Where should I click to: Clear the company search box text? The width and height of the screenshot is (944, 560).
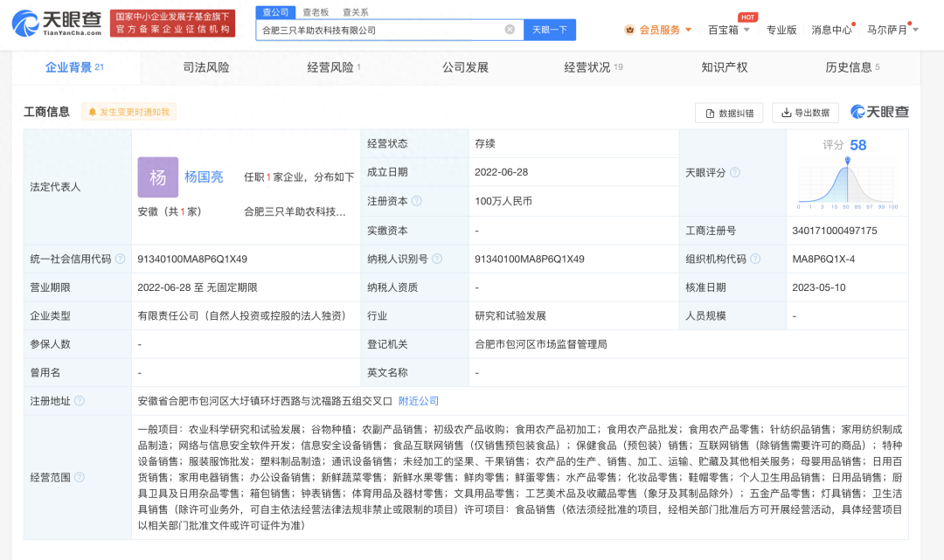[510, 30]
